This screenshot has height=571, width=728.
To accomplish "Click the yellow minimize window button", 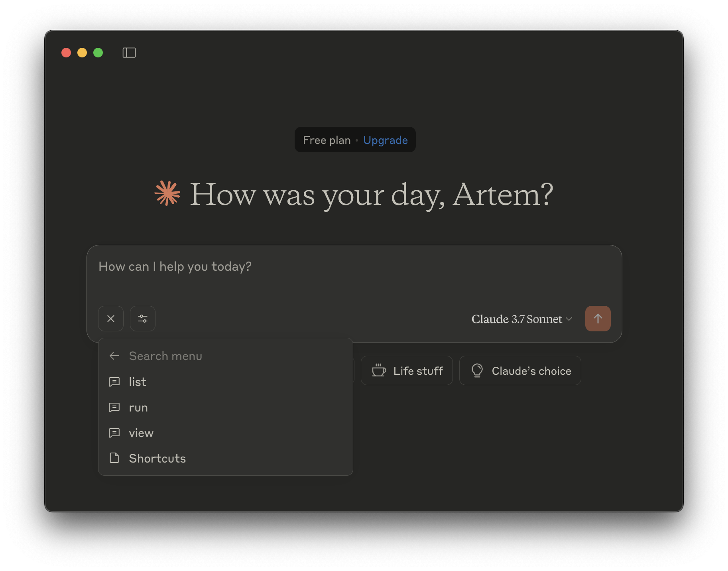I will (x=82, y=53).
